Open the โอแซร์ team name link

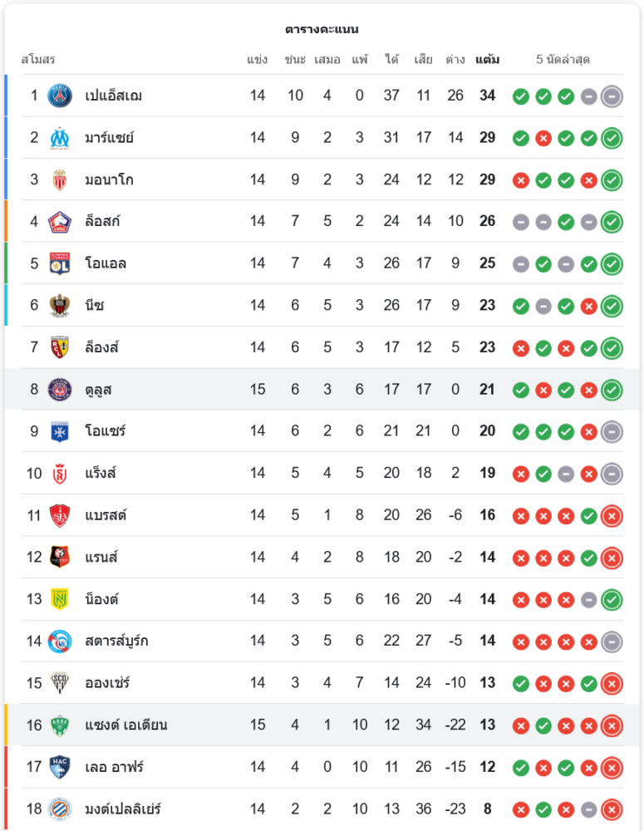point(105,431)
